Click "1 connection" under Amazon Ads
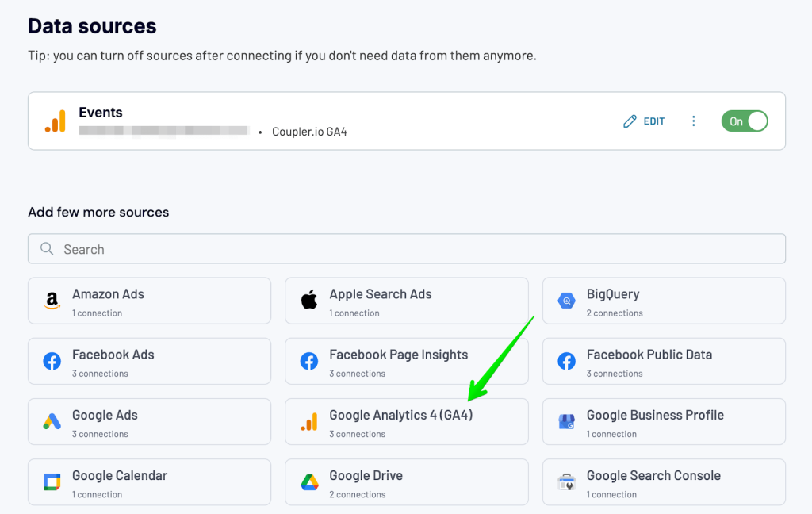This screenshot has width=812, height=514. click(x=98, y=313)
